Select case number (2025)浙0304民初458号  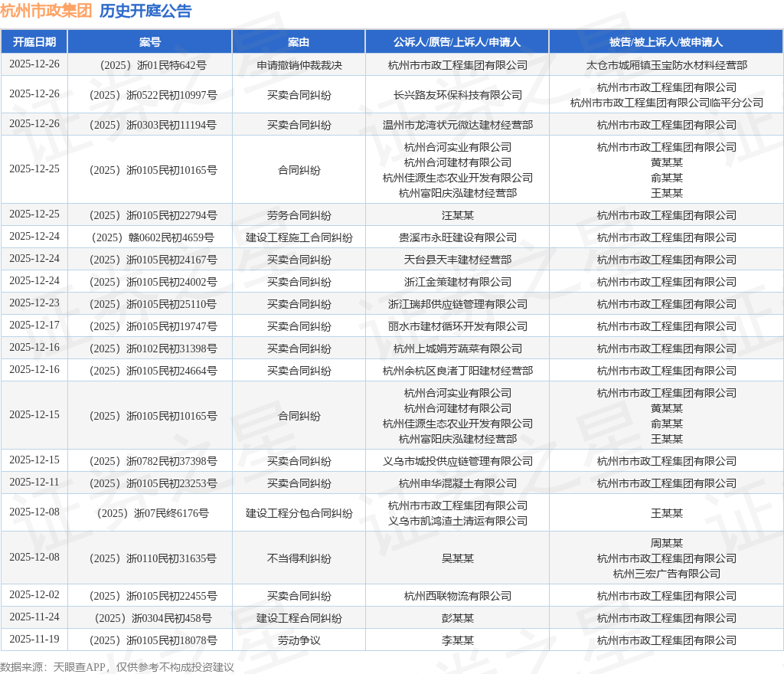coord(153,618)
